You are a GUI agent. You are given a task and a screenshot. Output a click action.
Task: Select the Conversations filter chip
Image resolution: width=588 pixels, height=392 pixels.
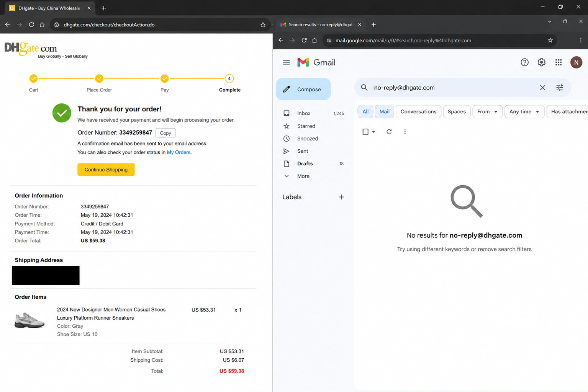(x=418, y=112)
